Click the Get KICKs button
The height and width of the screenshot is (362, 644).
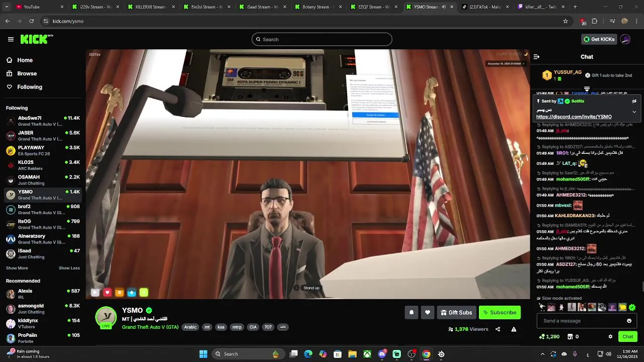click(x=599, y=39)
